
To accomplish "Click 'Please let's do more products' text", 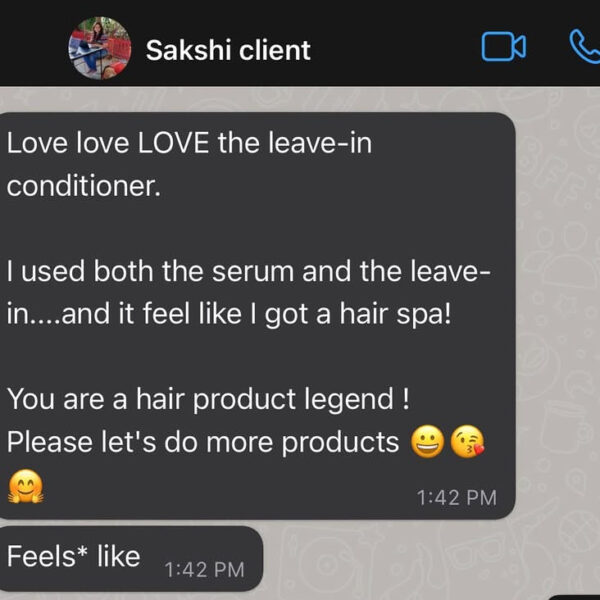I will (203, 442).
